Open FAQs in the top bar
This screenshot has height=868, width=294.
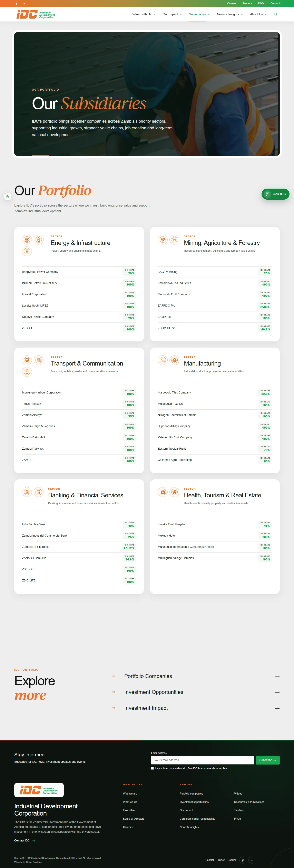tap(261, 3)
